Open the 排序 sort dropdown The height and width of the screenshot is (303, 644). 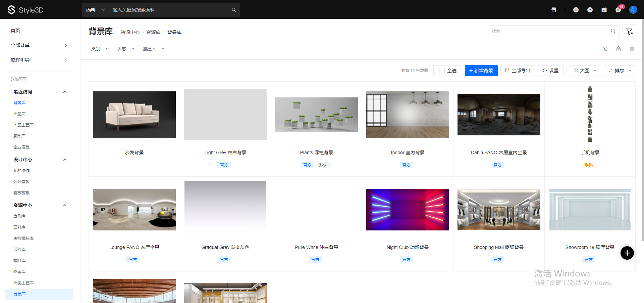coord(620,71)
